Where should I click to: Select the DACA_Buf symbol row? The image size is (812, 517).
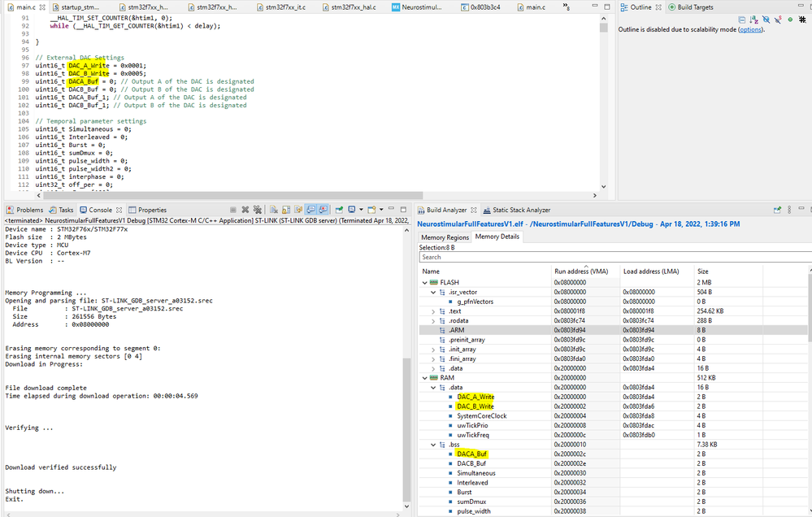pos(613,454)
